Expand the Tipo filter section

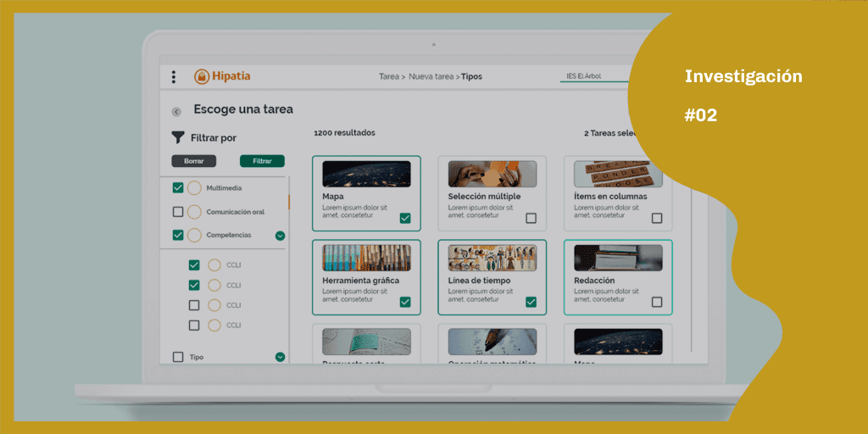pos(280,357)
